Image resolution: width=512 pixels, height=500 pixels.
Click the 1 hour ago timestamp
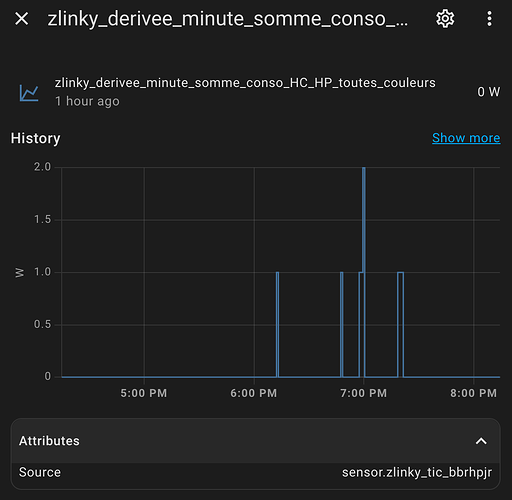coord(87,101)
